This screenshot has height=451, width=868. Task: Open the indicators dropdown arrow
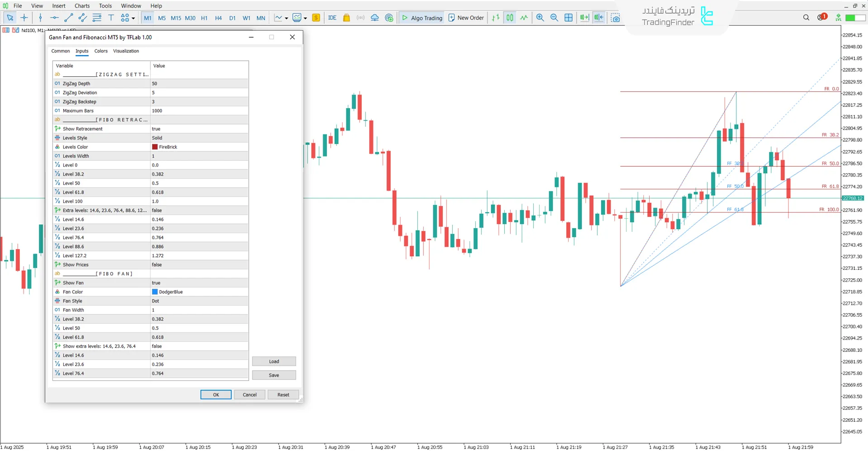tap(306, 18)
